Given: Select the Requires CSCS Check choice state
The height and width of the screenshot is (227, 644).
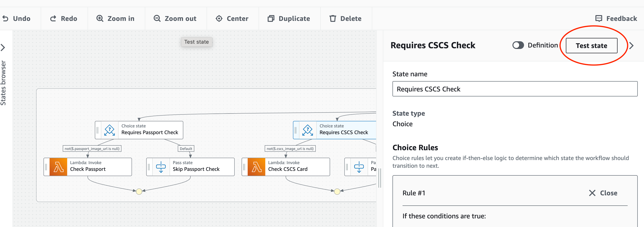Looking at the screenshot, I should point(335,130).
